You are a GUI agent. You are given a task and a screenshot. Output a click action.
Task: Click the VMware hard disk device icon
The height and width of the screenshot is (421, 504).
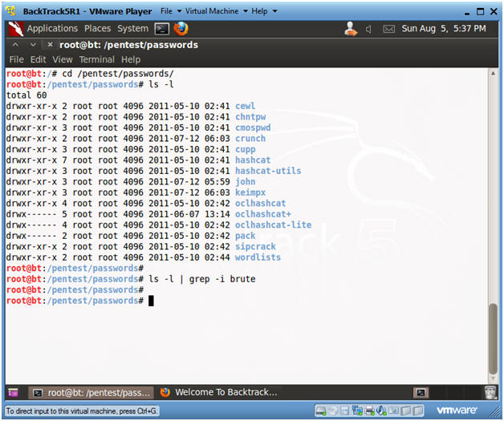point(320,410)
